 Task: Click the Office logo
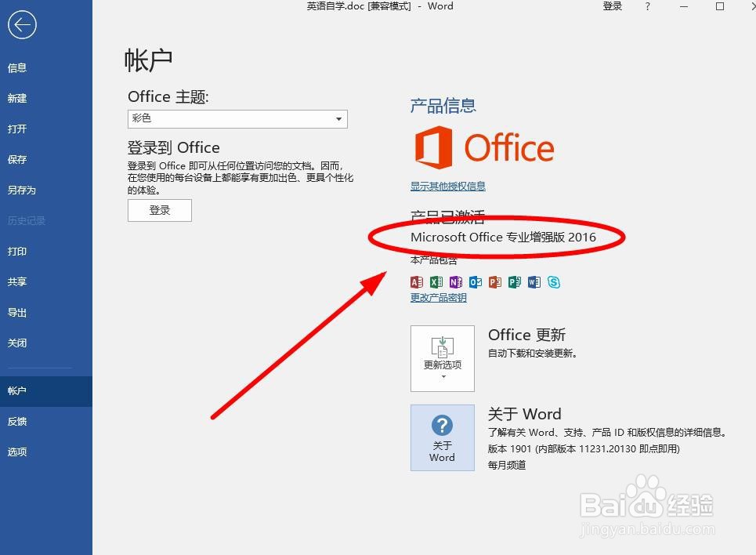[484, 147]
